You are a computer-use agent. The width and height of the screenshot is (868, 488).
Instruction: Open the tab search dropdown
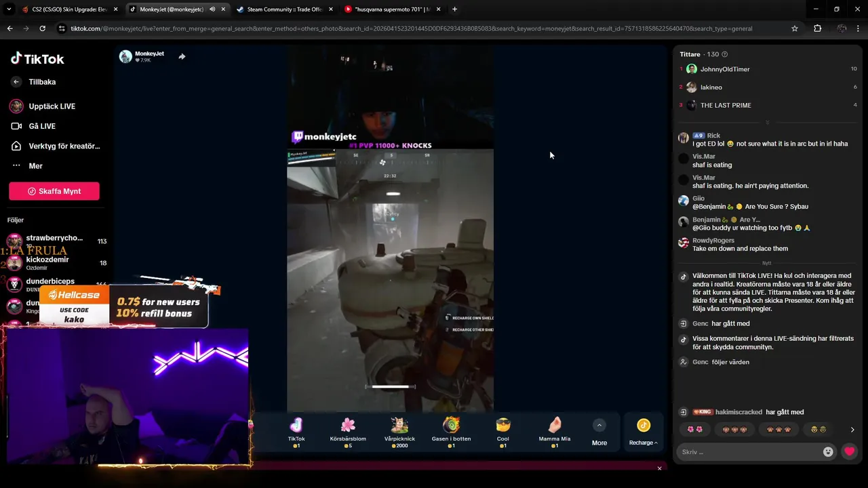[9, 9]
